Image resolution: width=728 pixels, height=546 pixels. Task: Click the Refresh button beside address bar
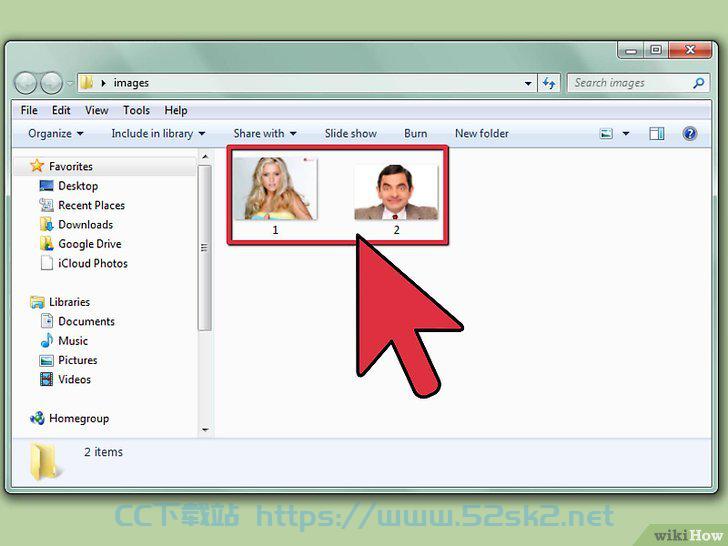(x=549, y=83)
